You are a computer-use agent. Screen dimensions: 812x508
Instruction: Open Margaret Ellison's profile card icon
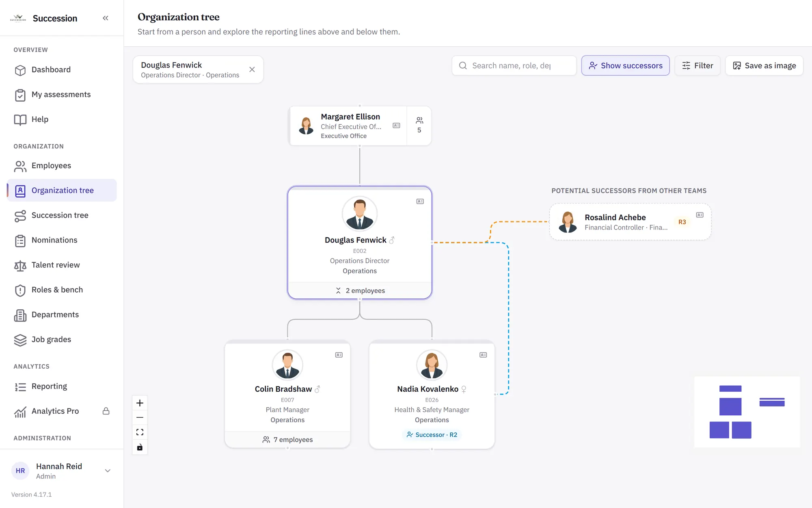(396, 126)
